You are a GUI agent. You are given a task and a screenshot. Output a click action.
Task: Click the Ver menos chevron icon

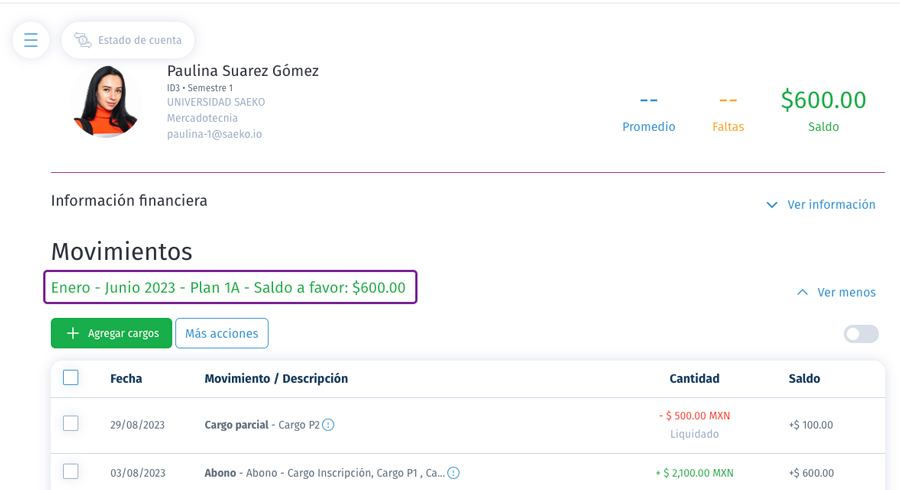pos(802,293)
